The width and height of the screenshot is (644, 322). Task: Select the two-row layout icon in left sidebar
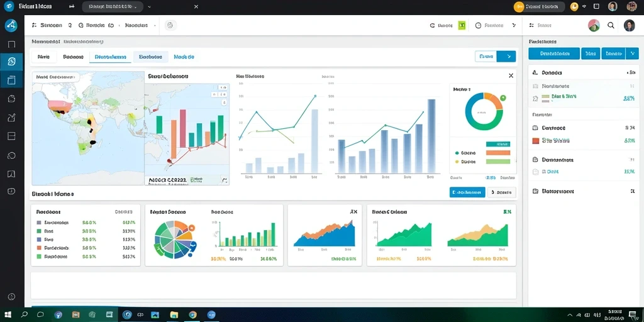coord(11,136)
